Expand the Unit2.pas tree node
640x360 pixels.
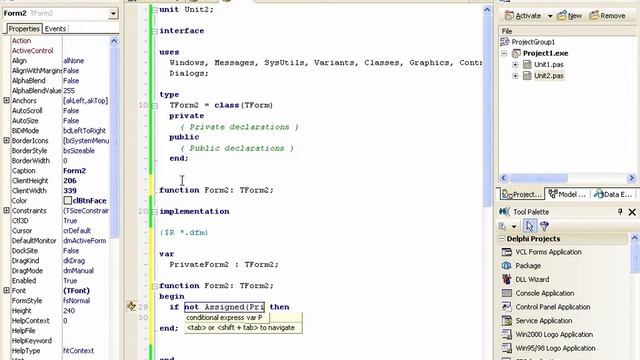click(515, 76)
